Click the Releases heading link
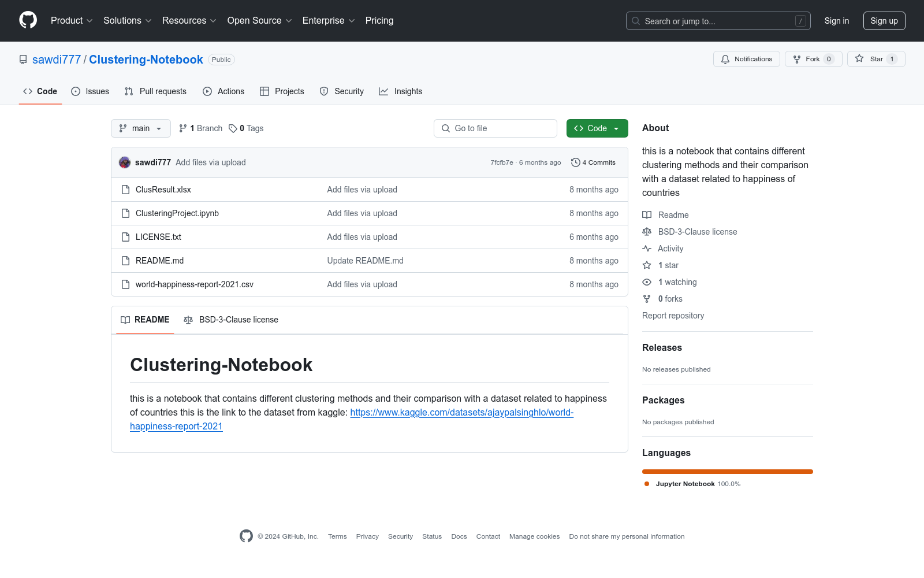 (662, 347)
